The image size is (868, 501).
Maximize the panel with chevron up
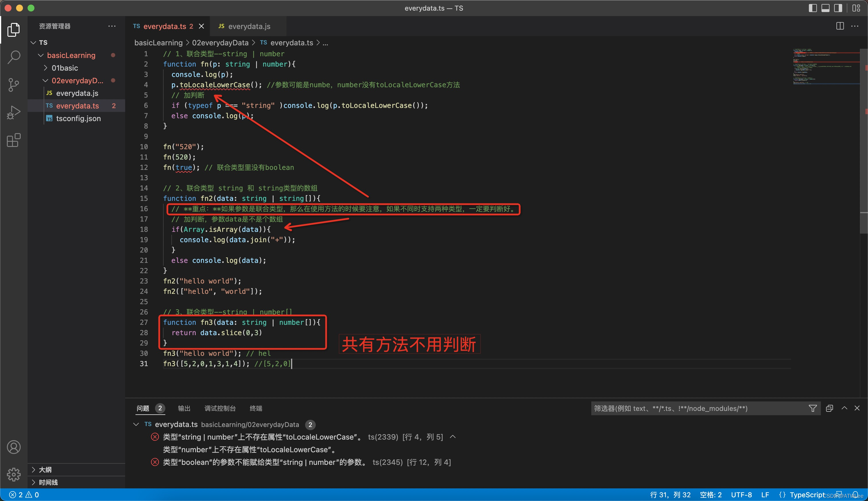[x=844, y=408]
